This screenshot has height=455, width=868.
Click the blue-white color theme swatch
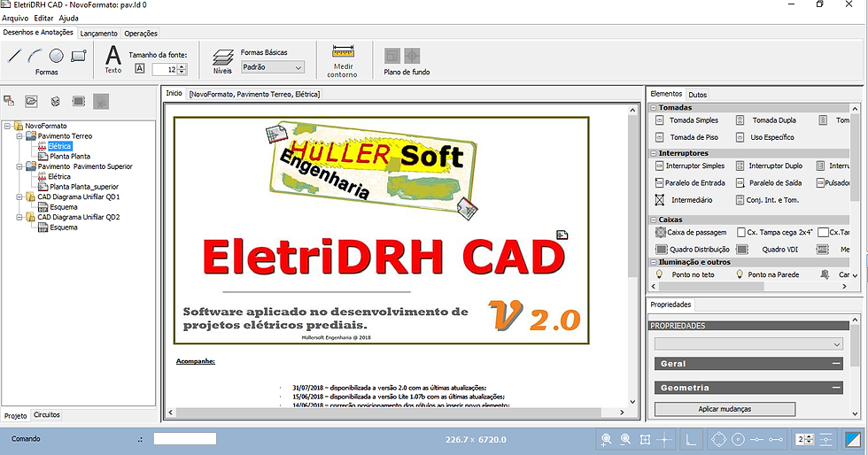tap(852, 439)
